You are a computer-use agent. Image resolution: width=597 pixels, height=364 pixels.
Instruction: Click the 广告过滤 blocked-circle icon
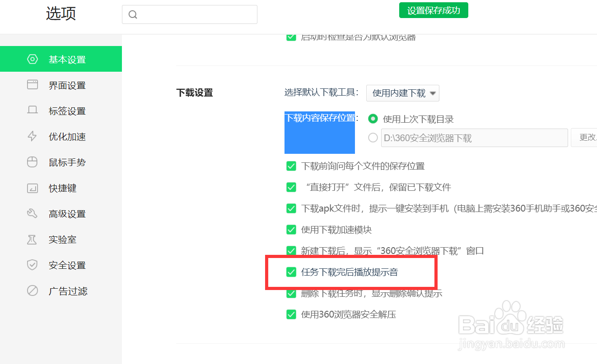click(33, 291)
